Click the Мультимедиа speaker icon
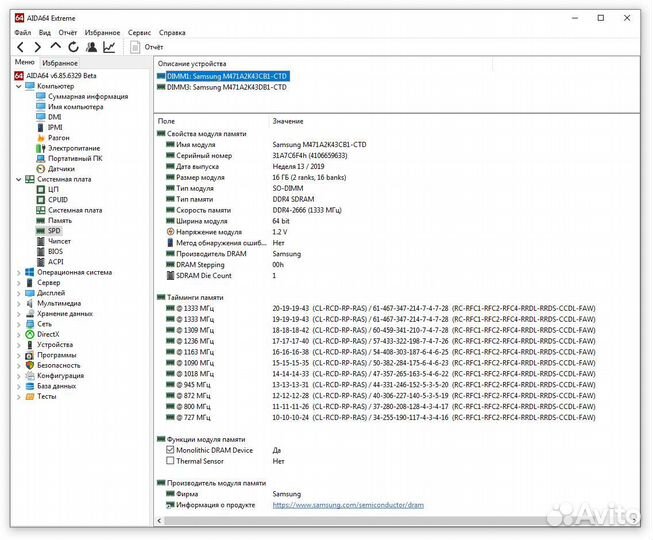The image size is (653, 540). click(30, 304)
